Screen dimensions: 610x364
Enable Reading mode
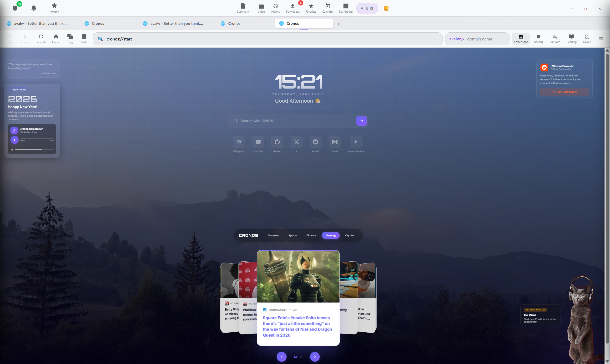pyautogui.click(x=571, y=39)
